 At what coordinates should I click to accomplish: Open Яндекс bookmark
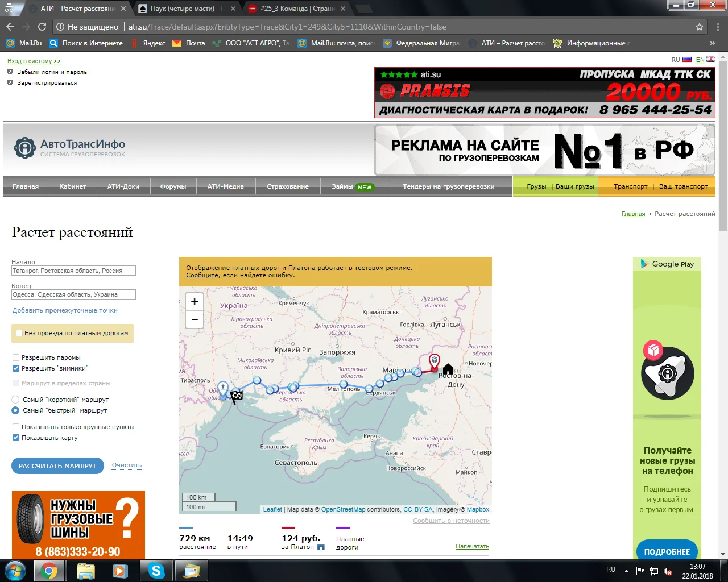click(x=148, y=43)
